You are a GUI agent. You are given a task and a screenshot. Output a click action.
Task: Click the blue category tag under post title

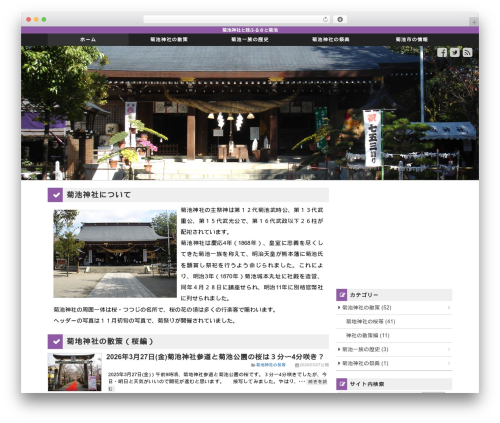[x=271, y=365]
